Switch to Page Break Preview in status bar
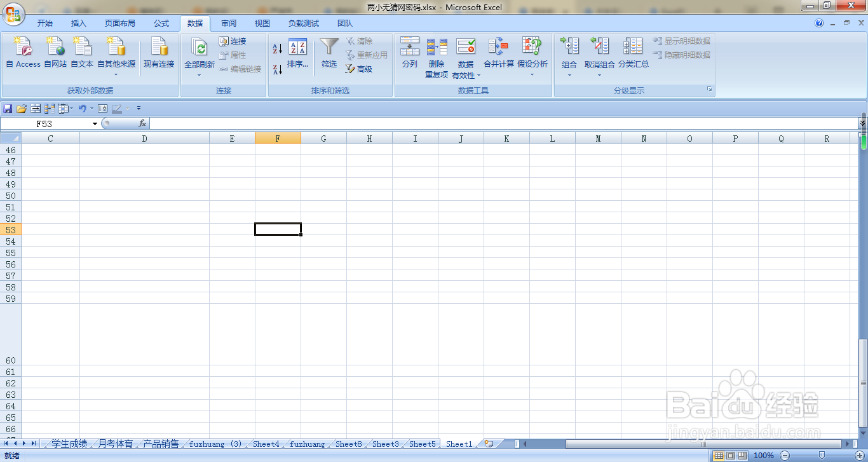 (x=742, y=456)
